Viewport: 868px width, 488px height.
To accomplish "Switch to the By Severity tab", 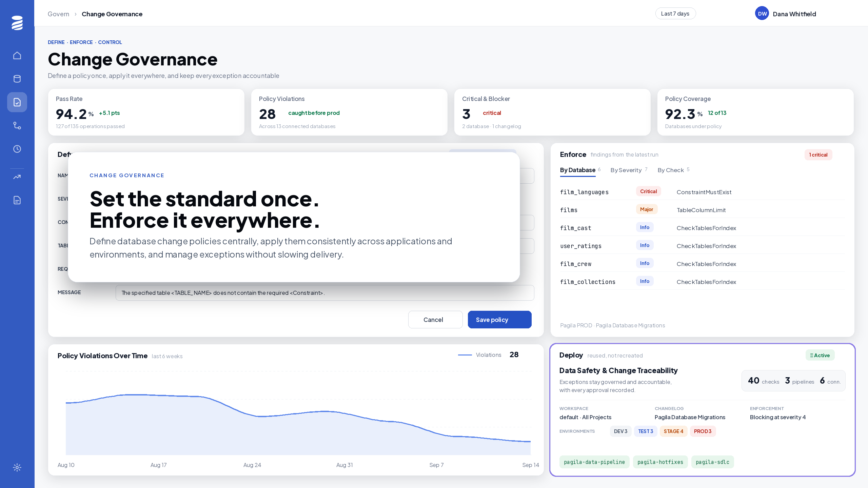I will [x=626, y=170].
